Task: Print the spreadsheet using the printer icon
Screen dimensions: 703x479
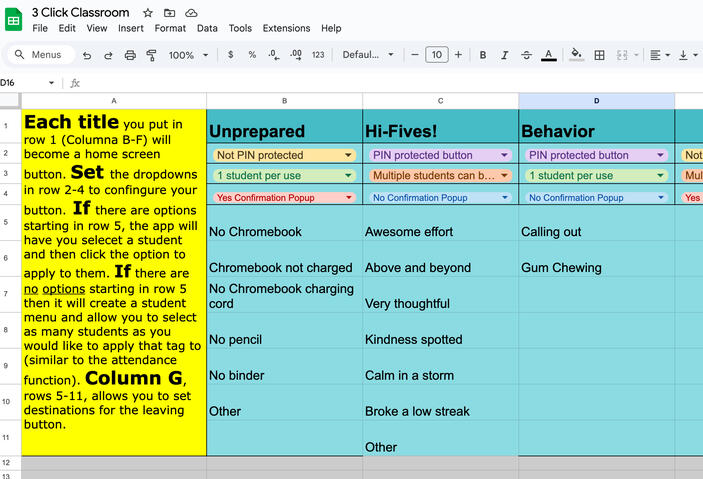Action: [x=130, y=55]
